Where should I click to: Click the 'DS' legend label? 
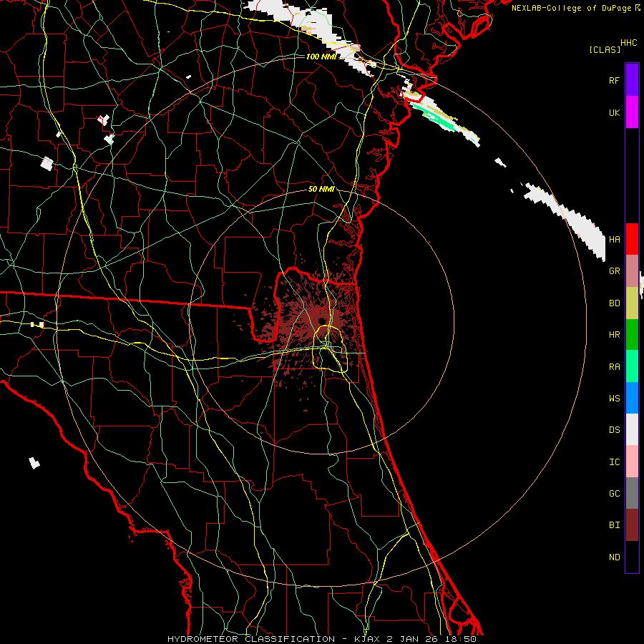pyautogui.click(x=614, y=430)
